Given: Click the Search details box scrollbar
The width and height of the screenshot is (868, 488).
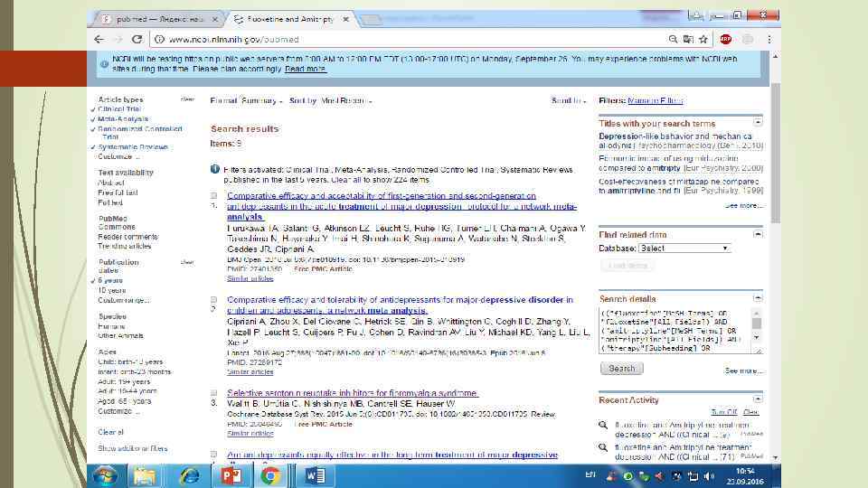Looking at the screenshot, I should click(x=757, y=322).
